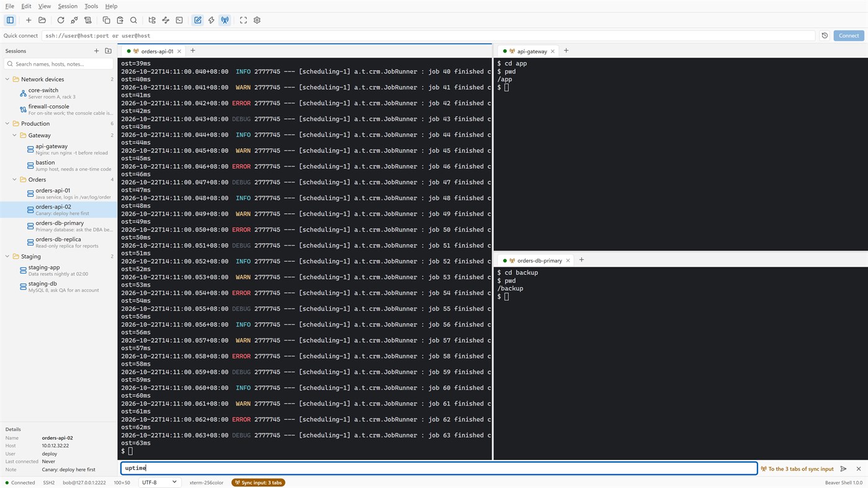Collapse the Network devices group
The width and height of the screenshot is (868, 488).
7,79
